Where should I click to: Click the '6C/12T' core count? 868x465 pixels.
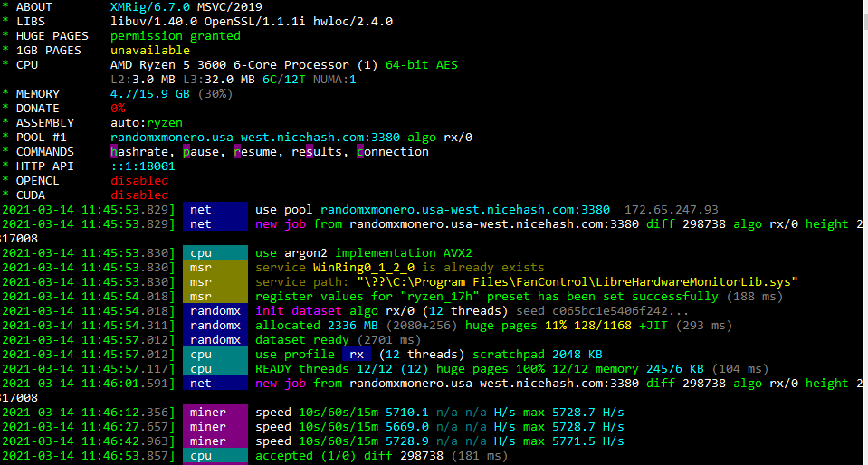[284, 80]
